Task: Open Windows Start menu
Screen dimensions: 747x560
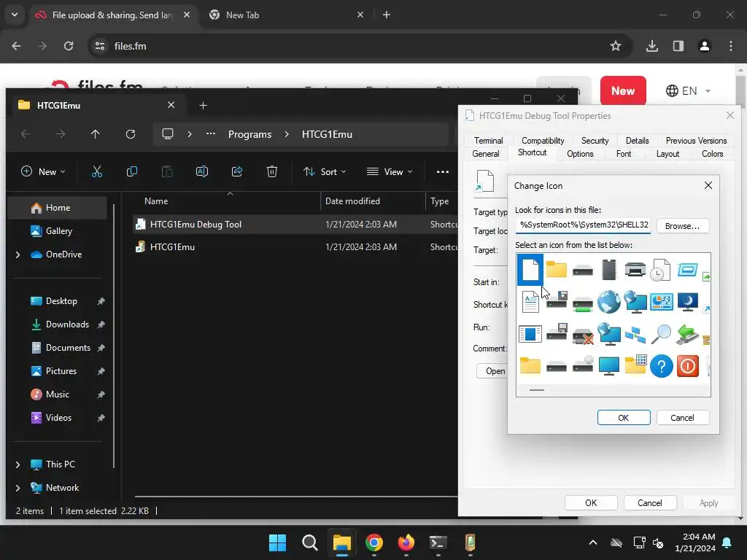Action: tap(277, 542)
